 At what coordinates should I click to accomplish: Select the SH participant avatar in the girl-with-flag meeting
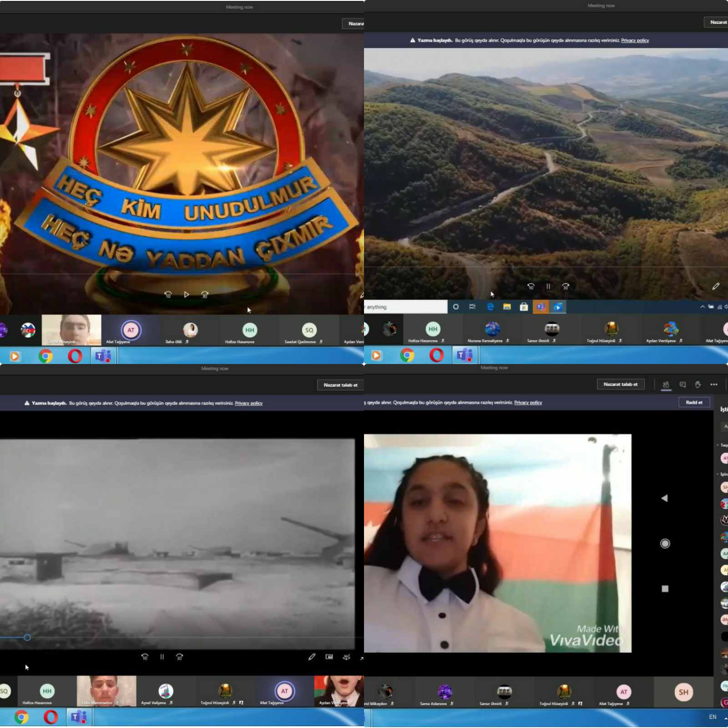pyautogui.click(x=683, y=692)
